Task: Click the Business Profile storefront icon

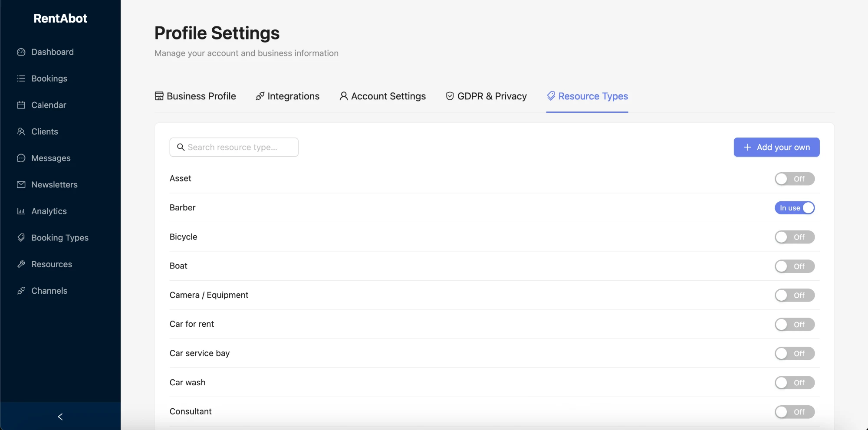Action: 159,96
